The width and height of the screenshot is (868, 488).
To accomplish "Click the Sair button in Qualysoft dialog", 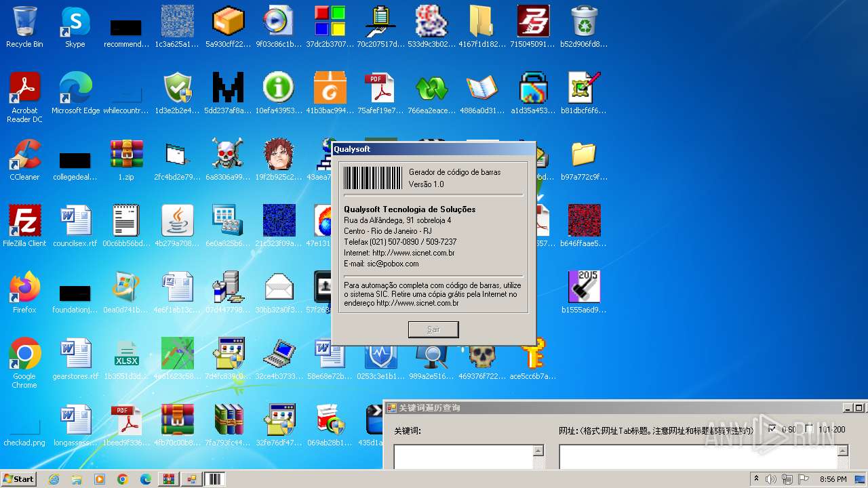I will click(x=433, y=329).
